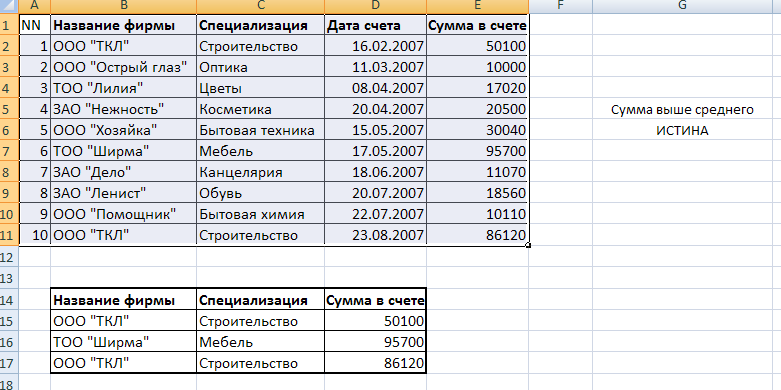Select date cell 22.07.2007
Image resolution: width=781 pixels, height=390 pixels.
[x=376, y=214]
